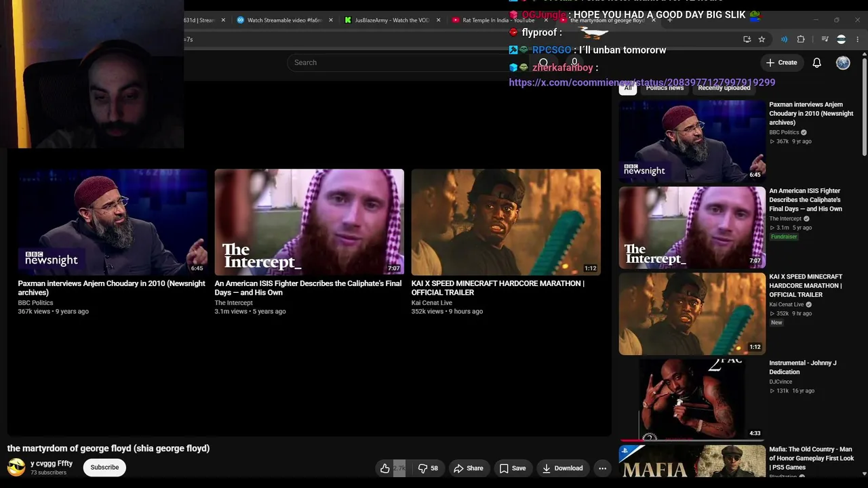This screenshot has height=488, width=868.
Task: Click the Fundraiser badge in sidebar
Action: pyautogui.click(x=784, y=237)
